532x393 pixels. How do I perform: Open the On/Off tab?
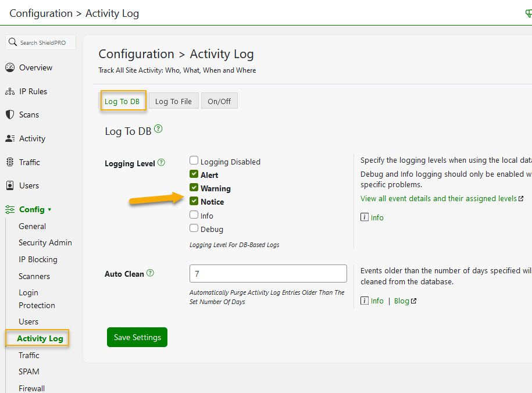(219, 101)
